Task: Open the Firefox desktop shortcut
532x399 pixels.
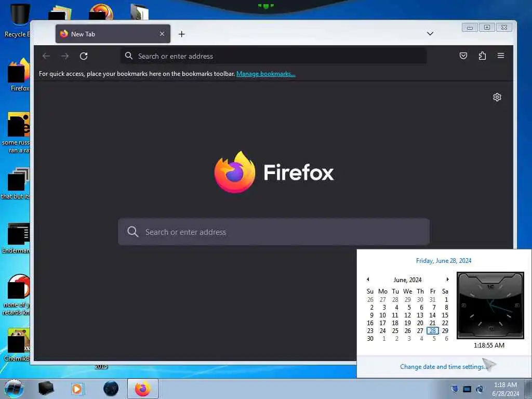Action: pyautogui.click(x=18, y=75)
